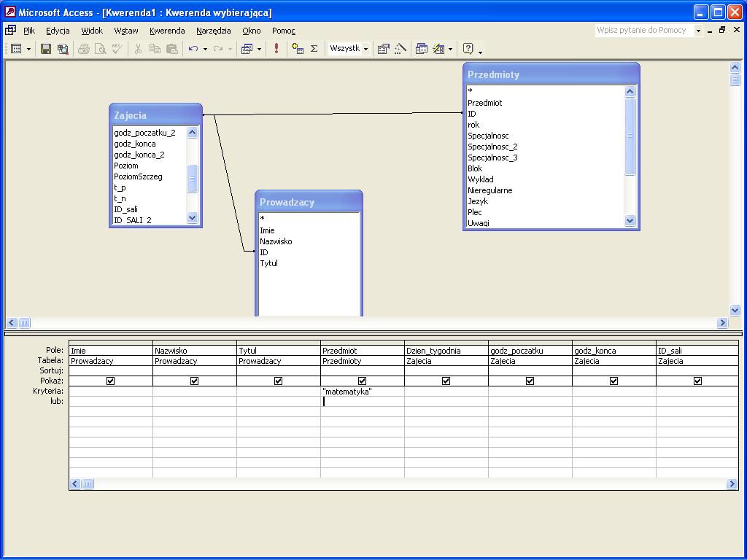Click the Database Window icon
The image size is (747, 560).
[x=421, y=49]
